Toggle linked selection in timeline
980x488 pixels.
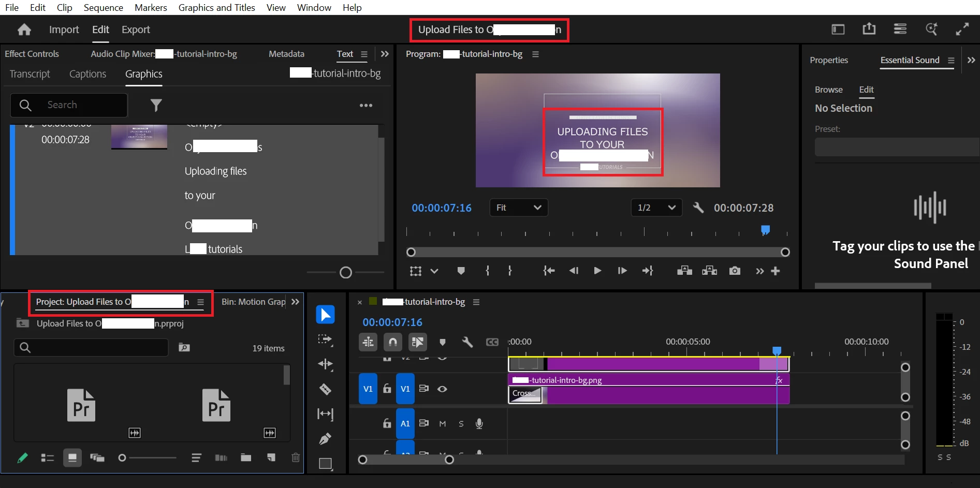point(418,342)
